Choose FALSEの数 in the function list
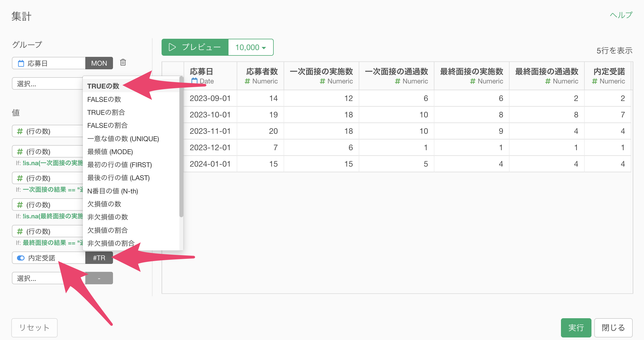This screenshot has width=644, height=340. point(131,99)
